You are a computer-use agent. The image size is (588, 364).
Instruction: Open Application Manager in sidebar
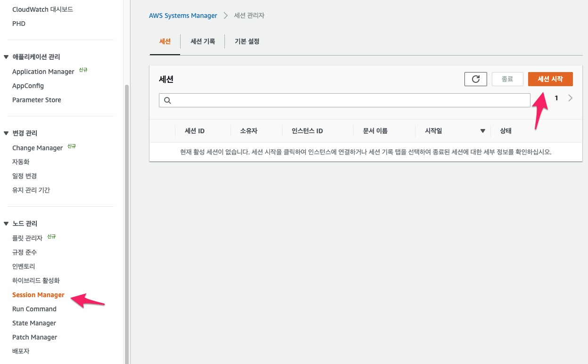coord(43,72)
